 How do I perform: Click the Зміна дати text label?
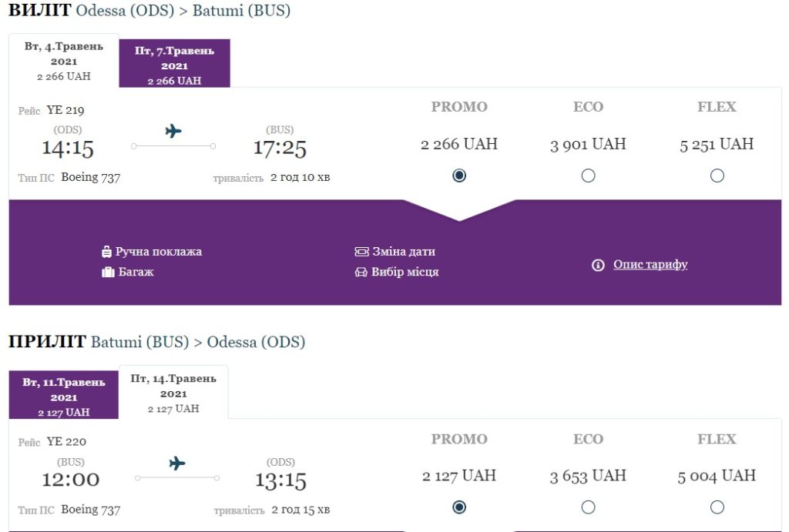[404, 252]
